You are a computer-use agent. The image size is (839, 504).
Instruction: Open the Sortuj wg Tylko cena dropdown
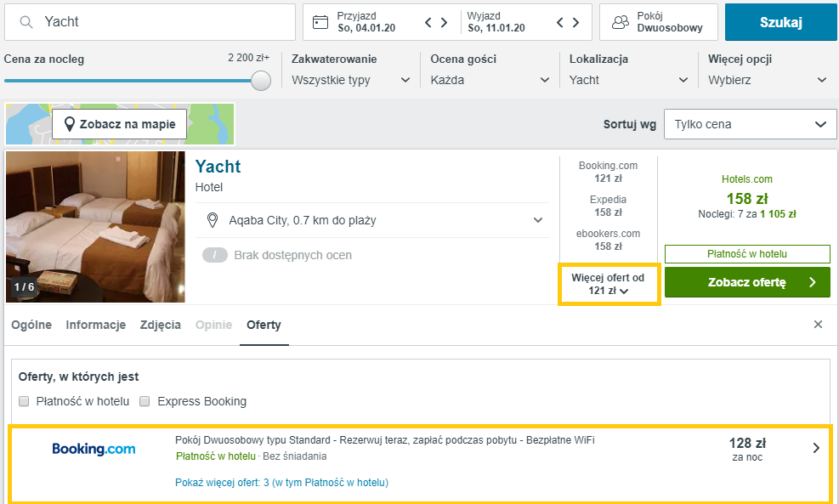coord(751,124)
